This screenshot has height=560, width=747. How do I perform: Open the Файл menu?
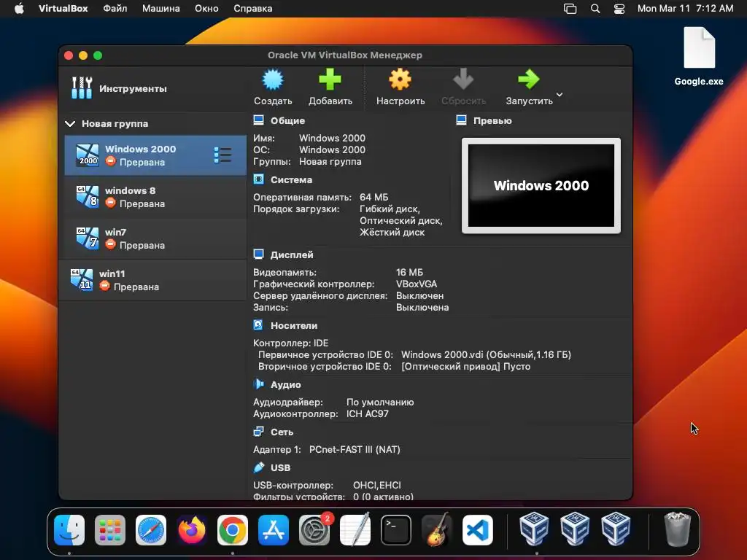coord(115,9)
